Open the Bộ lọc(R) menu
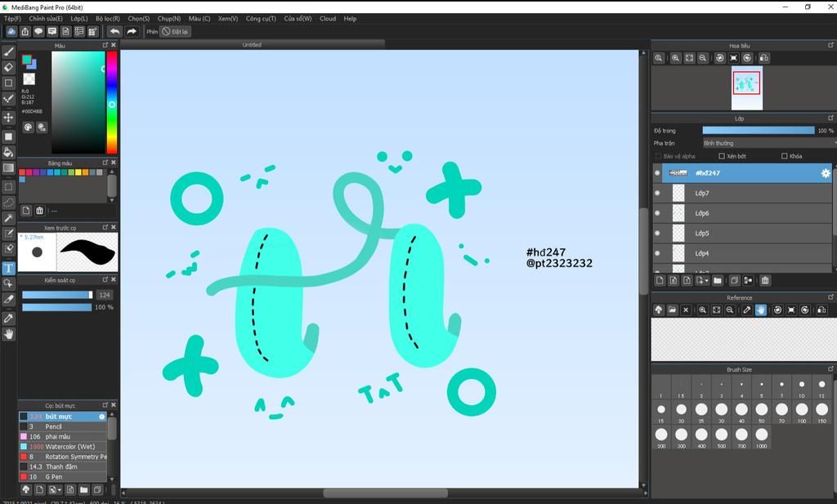The width and height of the screenshot is (837, 504). pyautogui.click(x=108, y=19)
